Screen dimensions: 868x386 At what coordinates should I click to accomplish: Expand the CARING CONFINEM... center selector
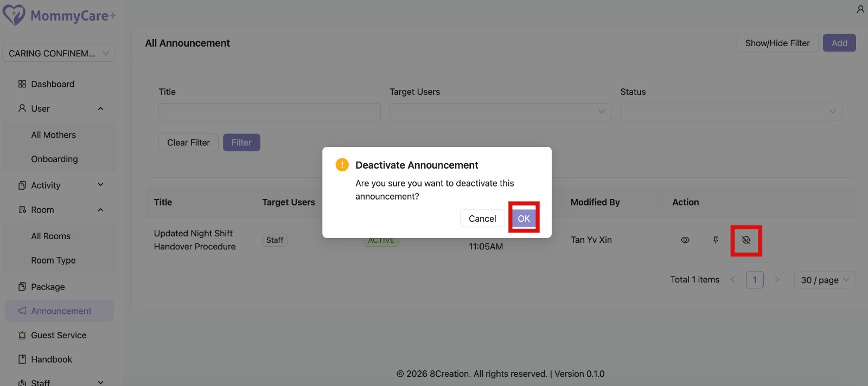coord(59,53)
